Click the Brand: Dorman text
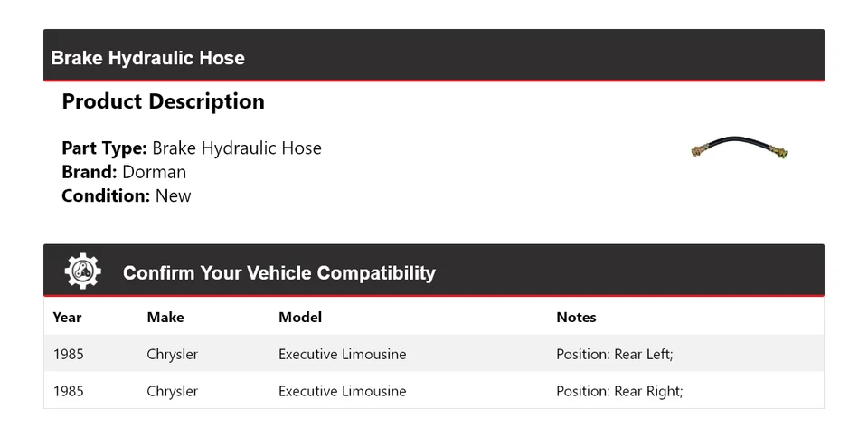The image size is (868, 438). [x=124, y=172]
